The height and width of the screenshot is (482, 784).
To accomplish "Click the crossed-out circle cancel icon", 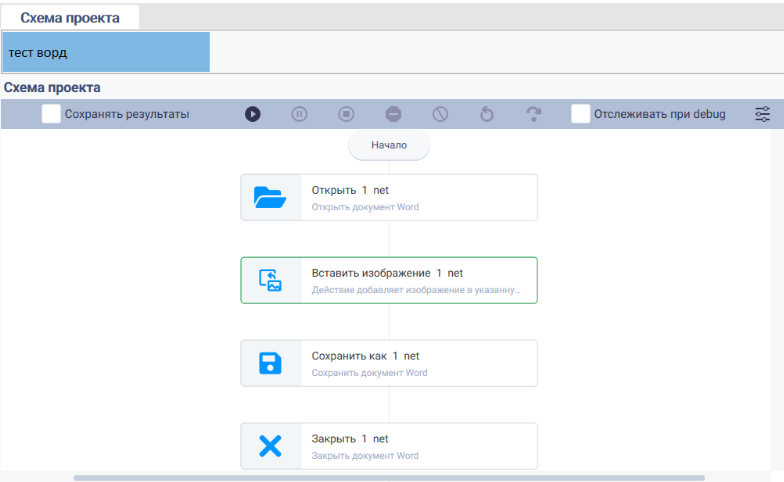I will 440,114.
